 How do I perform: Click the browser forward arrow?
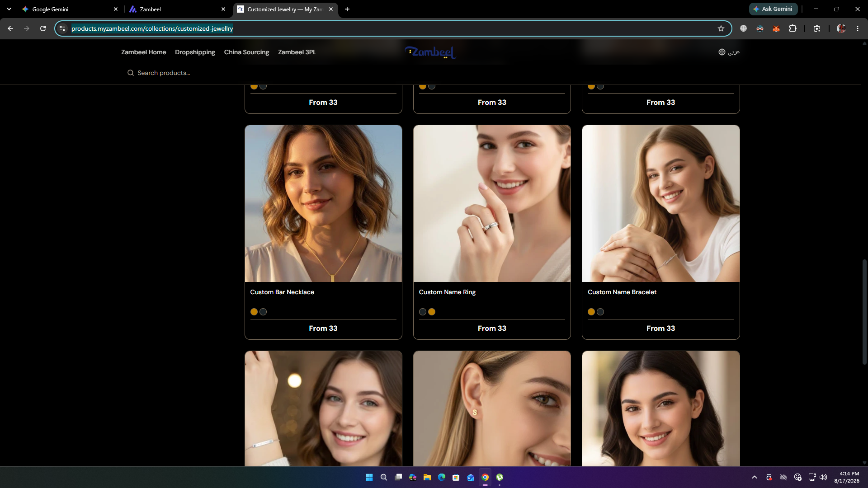pos(27,28)
